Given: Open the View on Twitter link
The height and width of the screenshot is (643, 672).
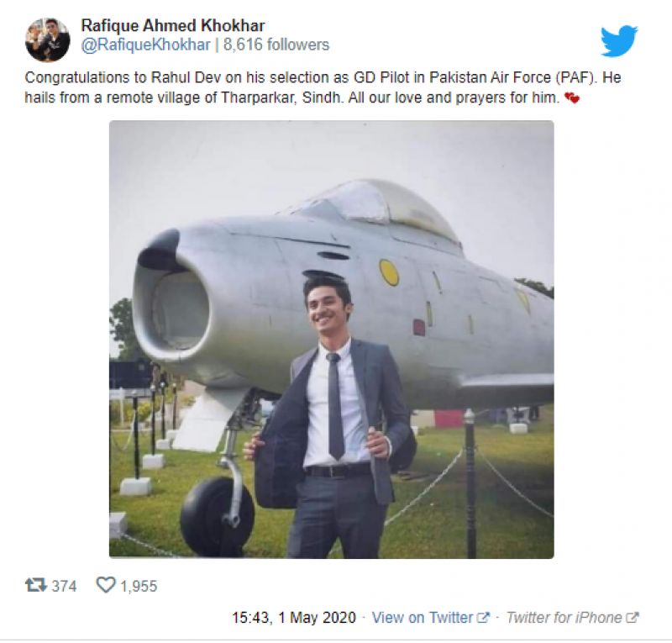Looking at the screenshot, I should pyautogui.click(x=422, y=618).
